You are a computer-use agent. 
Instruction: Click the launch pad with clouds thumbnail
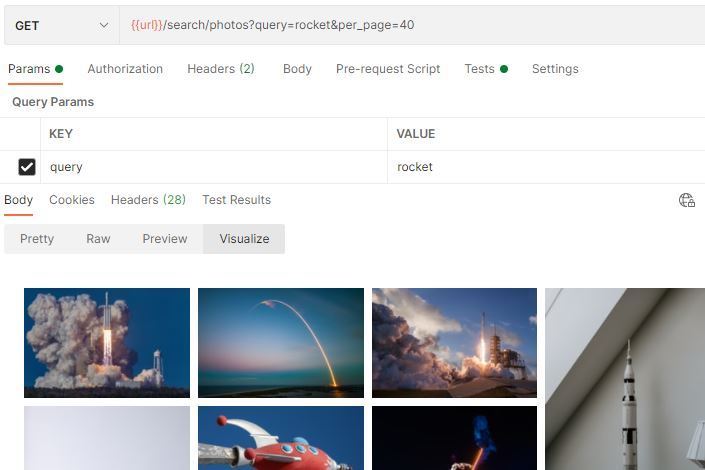[x=455, y=343]
